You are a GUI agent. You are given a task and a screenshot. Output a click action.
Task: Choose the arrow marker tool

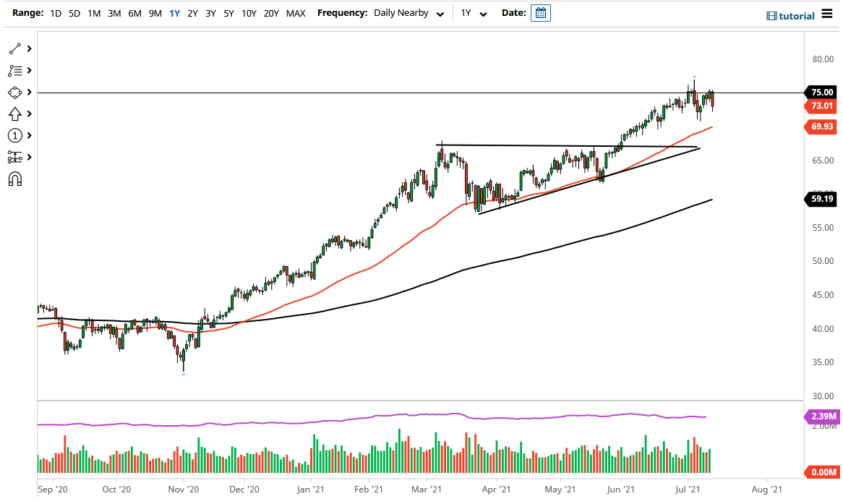click(14, 114)
